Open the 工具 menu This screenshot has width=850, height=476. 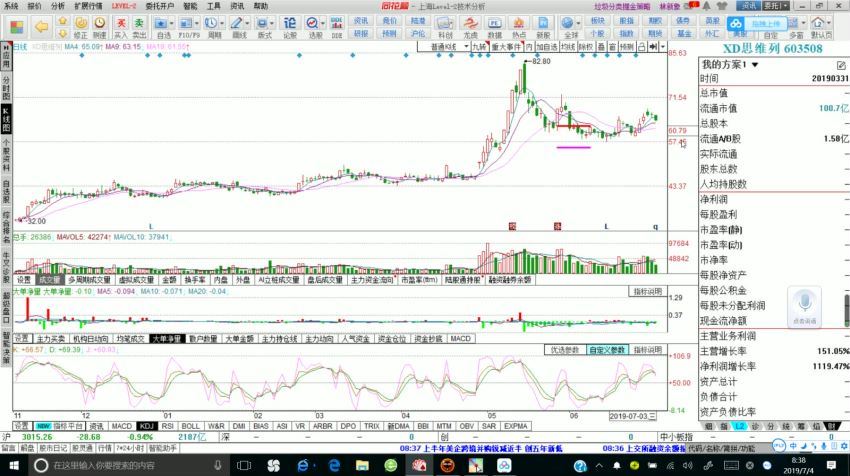(213, 6)
